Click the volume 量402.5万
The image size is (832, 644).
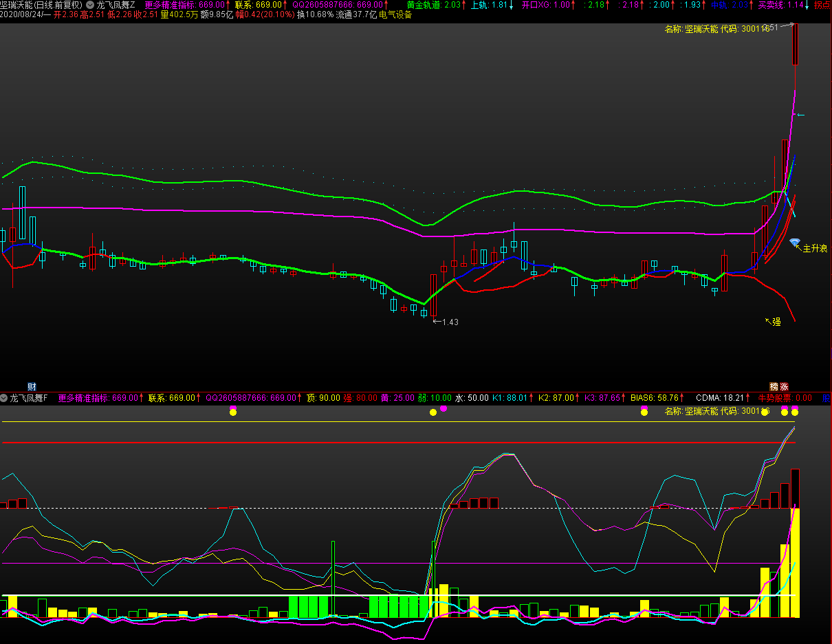click(179, 14)
